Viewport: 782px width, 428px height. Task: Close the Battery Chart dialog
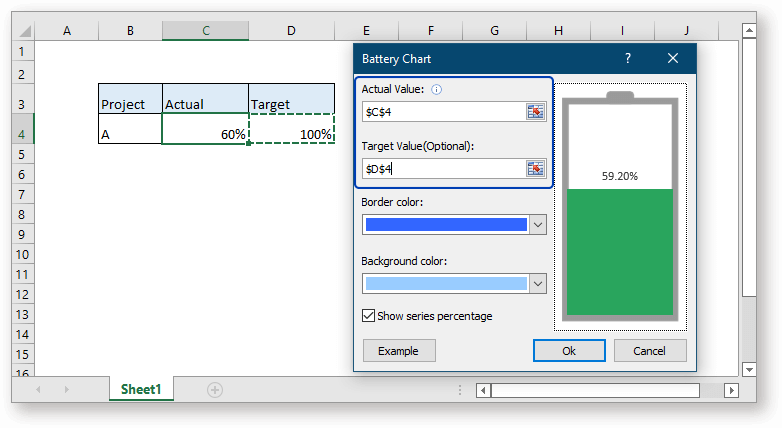tap(672, 59)
